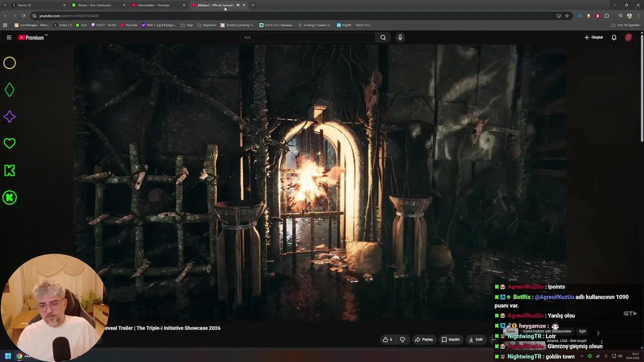Switch to the Home / X tab
644x362 pixels.
39,5
